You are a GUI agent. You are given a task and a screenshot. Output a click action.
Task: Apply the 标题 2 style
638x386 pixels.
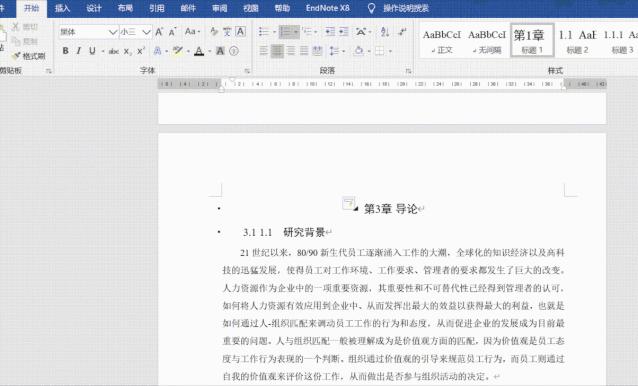(577, 41)
